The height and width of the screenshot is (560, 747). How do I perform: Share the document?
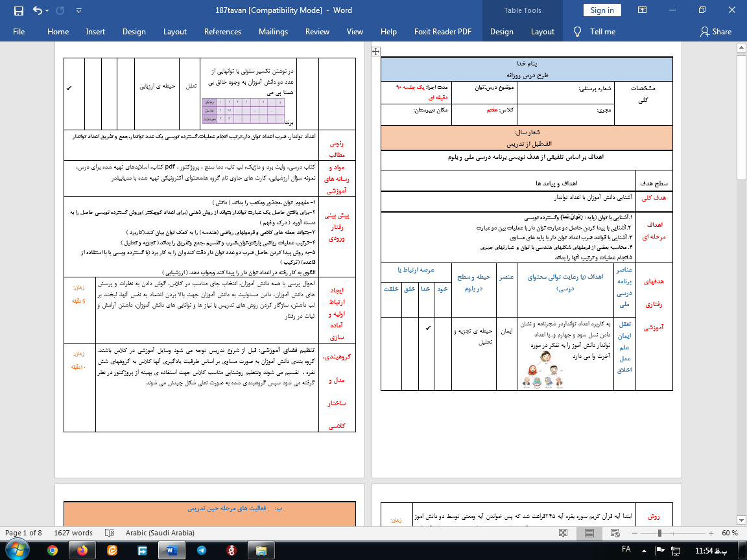pos(716,31)
